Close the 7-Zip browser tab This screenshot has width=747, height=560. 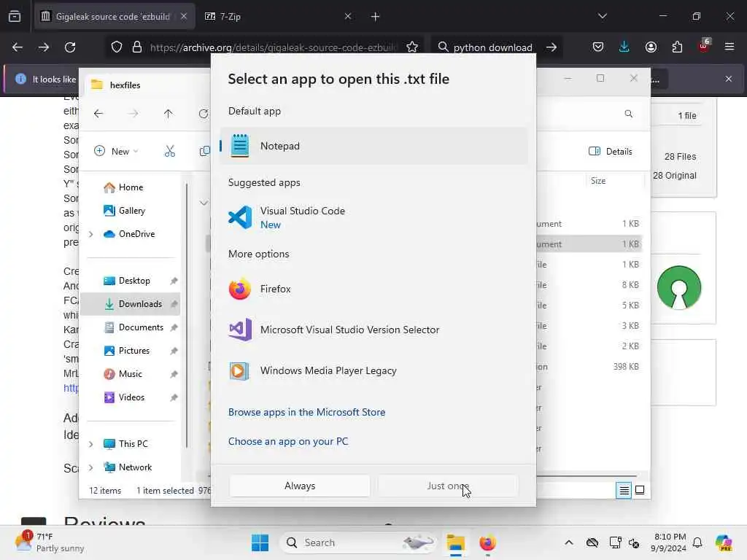348,16
